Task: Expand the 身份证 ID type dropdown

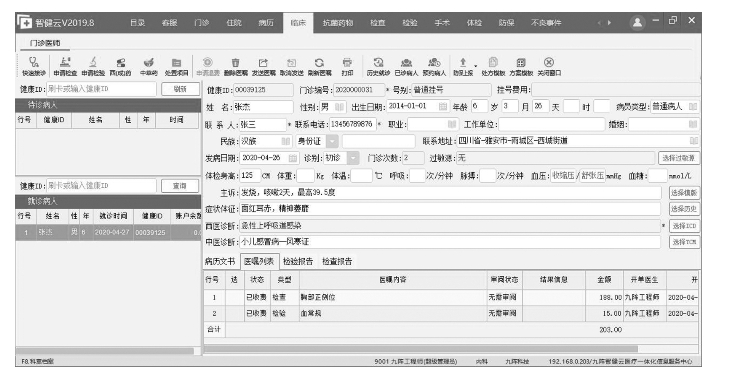Action: pos(332,141)
